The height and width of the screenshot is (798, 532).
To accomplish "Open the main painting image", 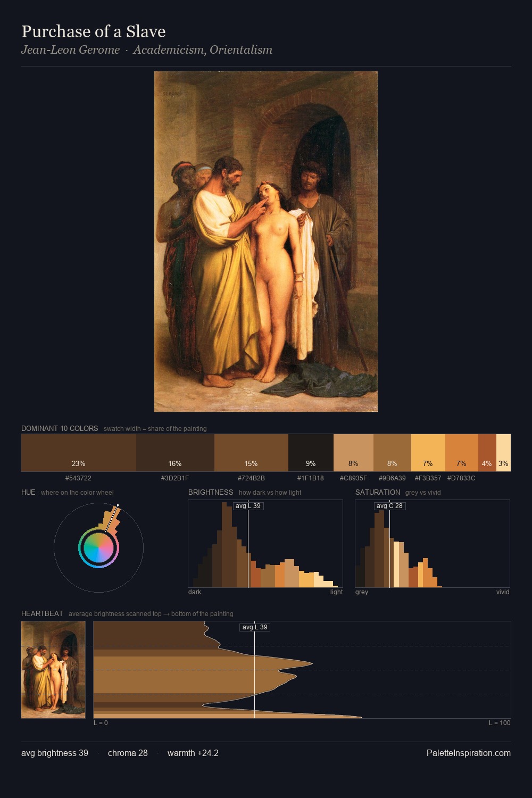I will tap(266, 242).
